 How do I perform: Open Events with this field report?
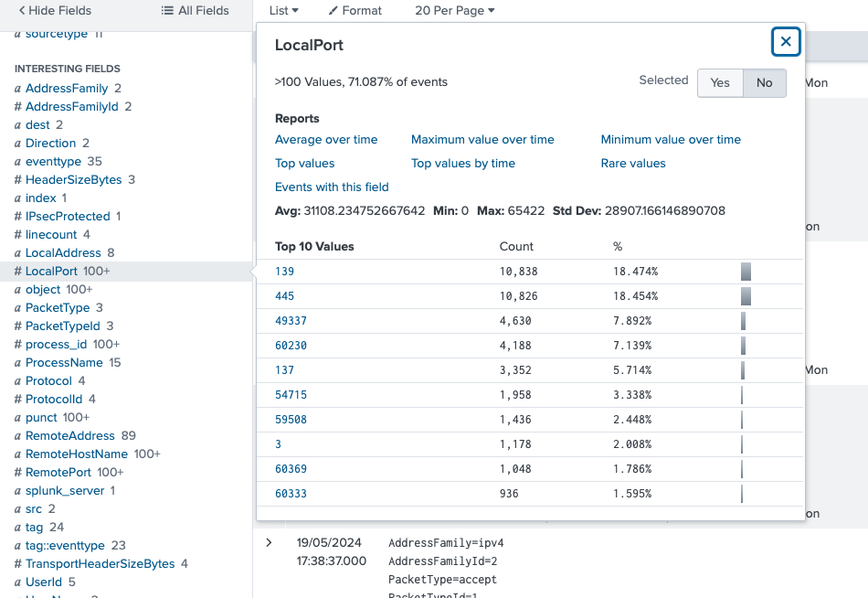click(332, 187)
